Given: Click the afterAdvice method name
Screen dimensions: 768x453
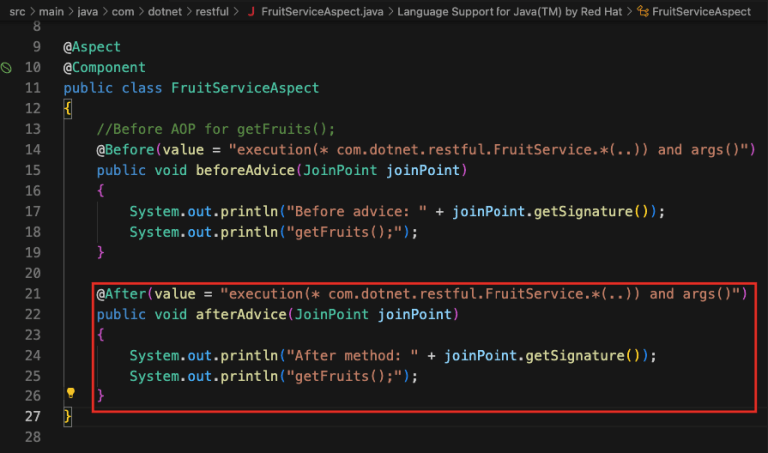Looking at the screenshot, I should [241, 314].
